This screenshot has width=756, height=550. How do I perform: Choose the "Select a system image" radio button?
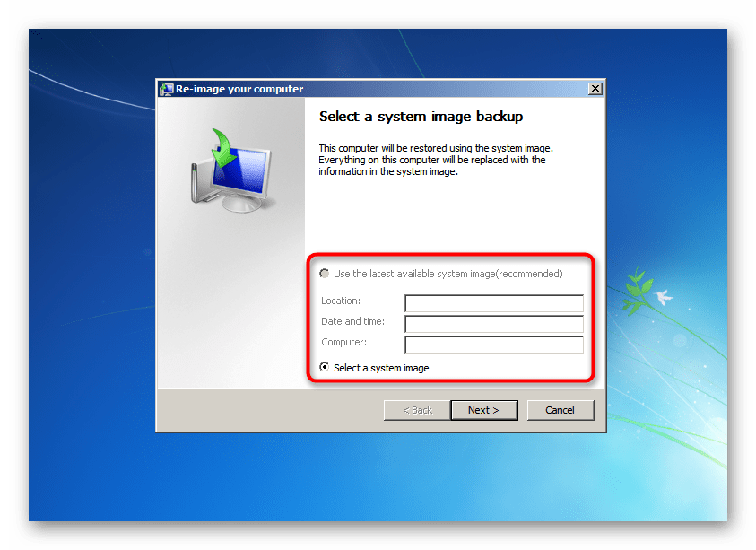click(x=325, y=368)
